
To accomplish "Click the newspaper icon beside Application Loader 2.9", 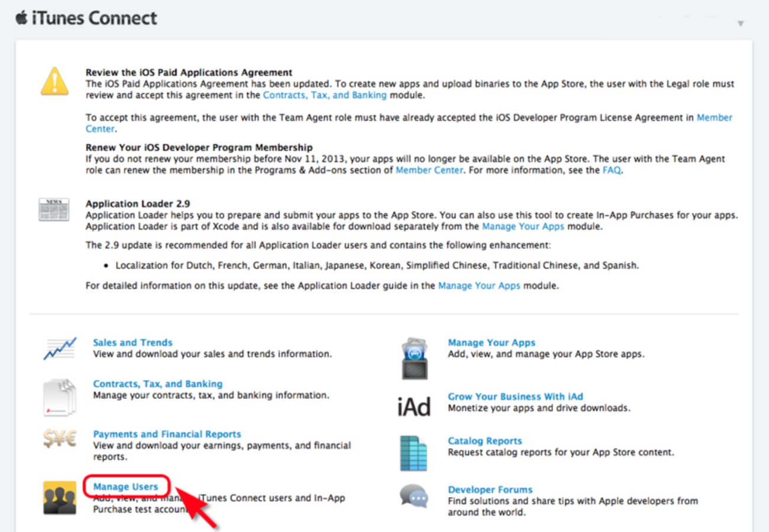I will click(x=54, y=209).
